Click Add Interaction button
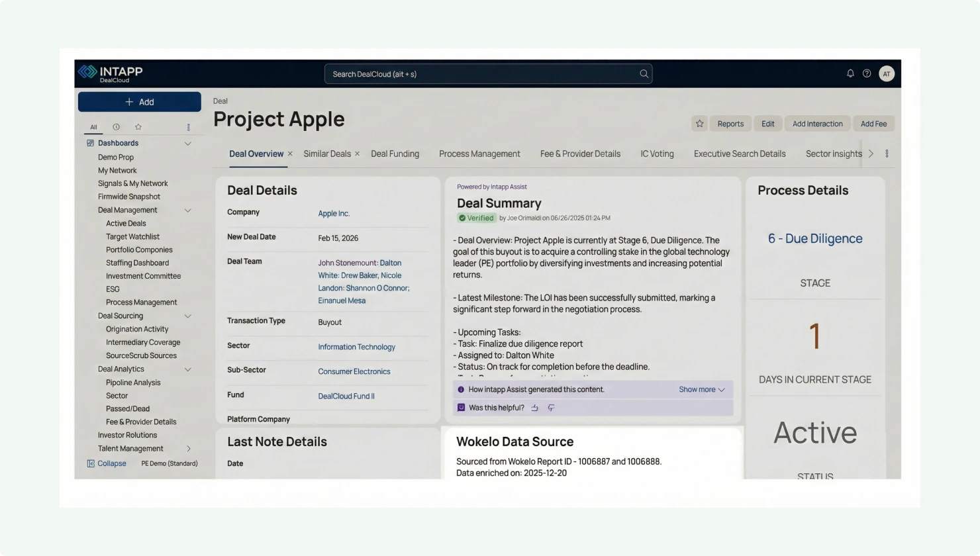This screenshot has width=980, height=556. 818,124
